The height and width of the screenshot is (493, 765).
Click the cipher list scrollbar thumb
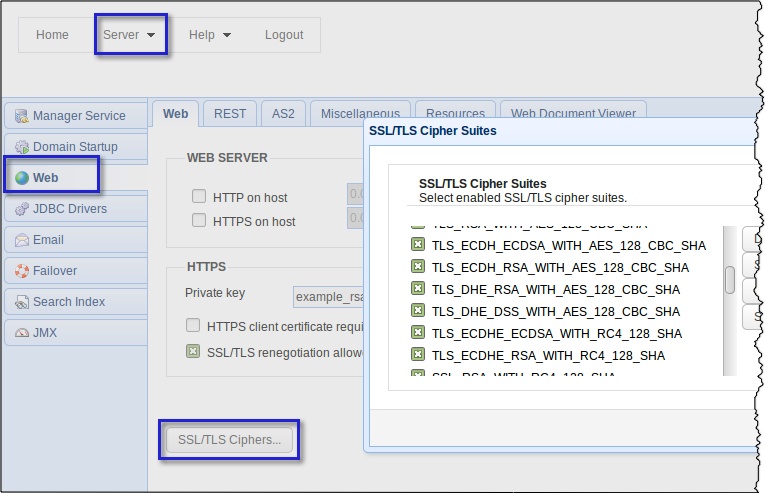[x=730, y=280]
